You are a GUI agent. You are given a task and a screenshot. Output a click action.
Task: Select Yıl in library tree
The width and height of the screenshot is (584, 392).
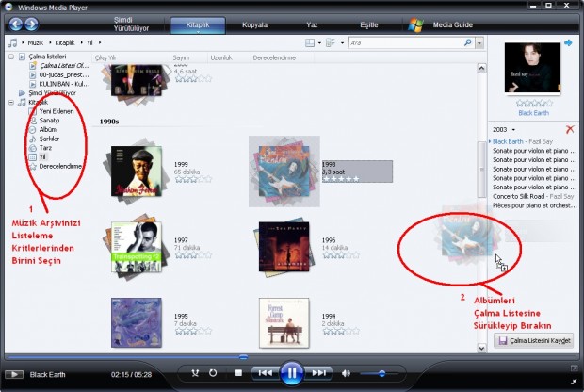click(x=42, y=156)
